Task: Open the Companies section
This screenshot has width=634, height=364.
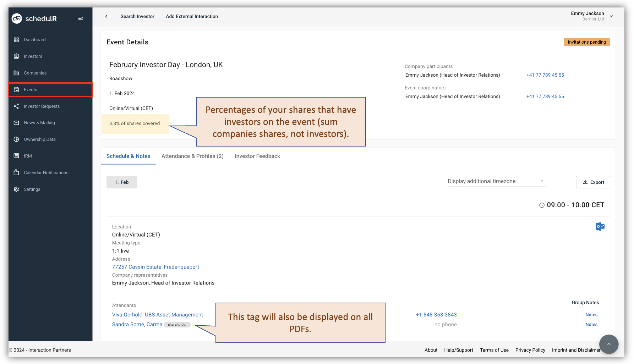Action: (x=35, y=73)
